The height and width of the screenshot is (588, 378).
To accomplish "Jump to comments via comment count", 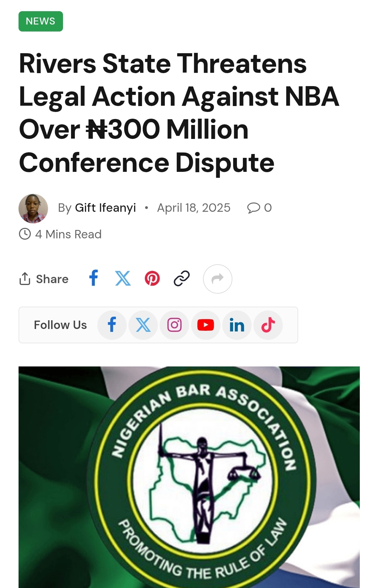I will 259,208.
